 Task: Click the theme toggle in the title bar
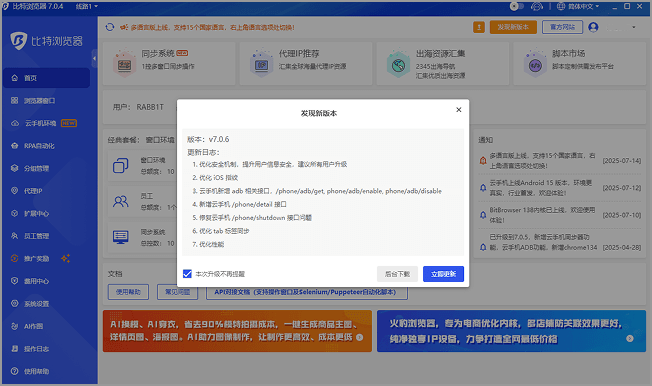coord(516,6)
